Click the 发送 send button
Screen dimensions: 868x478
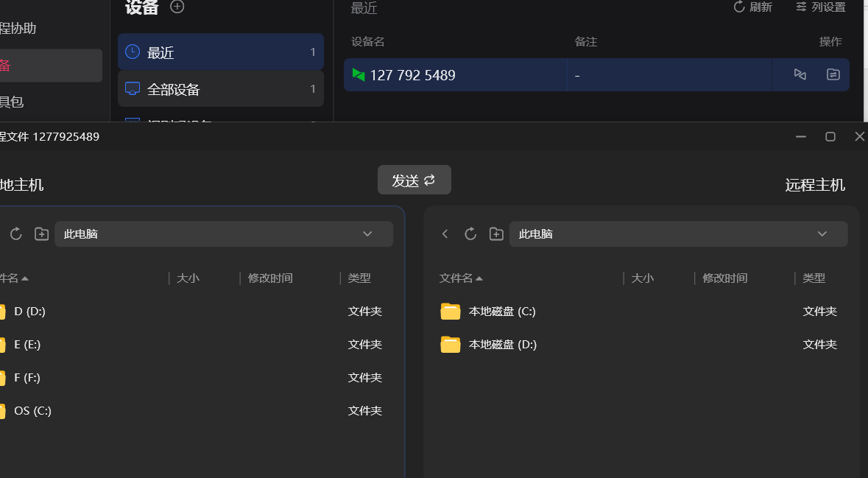pos(414,180)
